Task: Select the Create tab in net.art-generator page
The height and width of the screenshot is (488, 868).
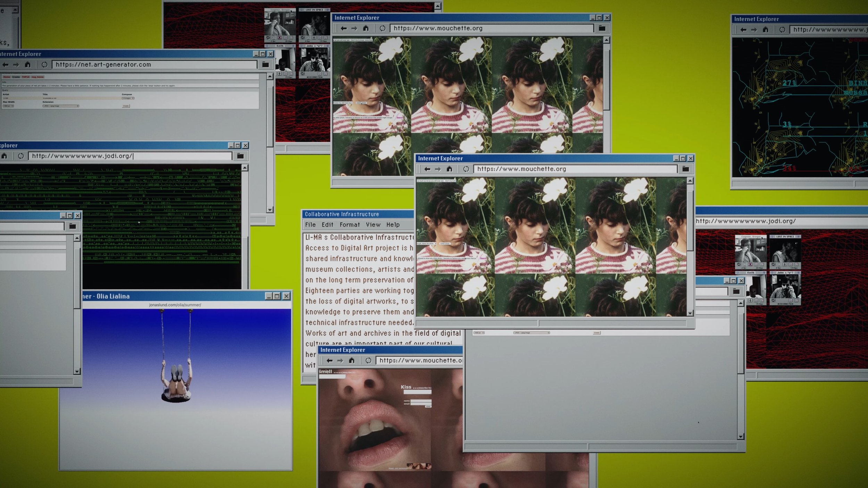Action: point(16,77)
